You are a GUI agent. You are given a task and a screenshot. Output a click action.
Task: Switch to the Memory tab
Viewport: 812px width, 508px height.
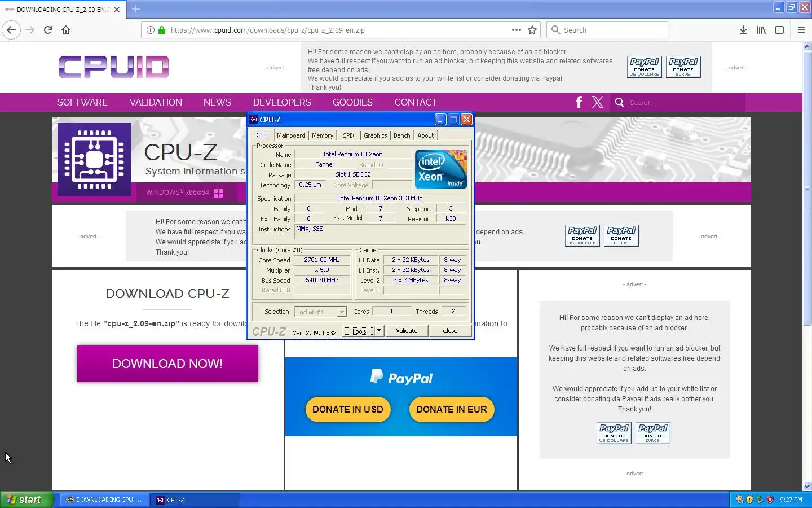323,135
